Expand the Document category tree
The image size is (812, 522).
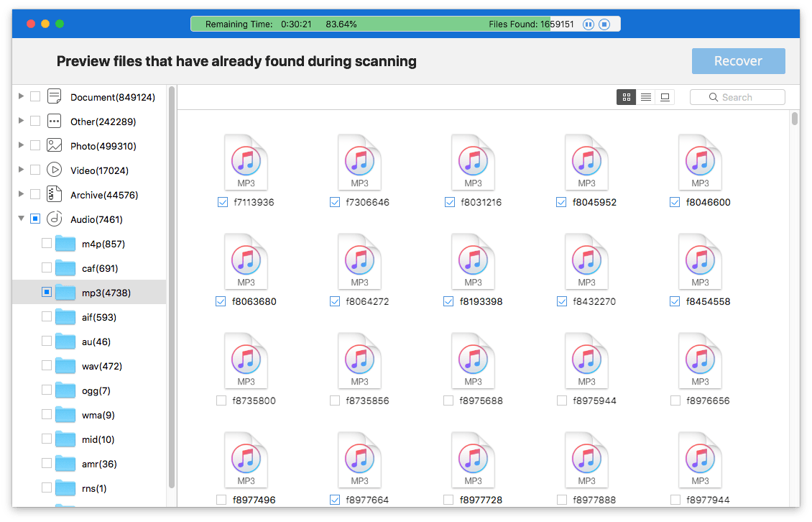tap(22, 96)
